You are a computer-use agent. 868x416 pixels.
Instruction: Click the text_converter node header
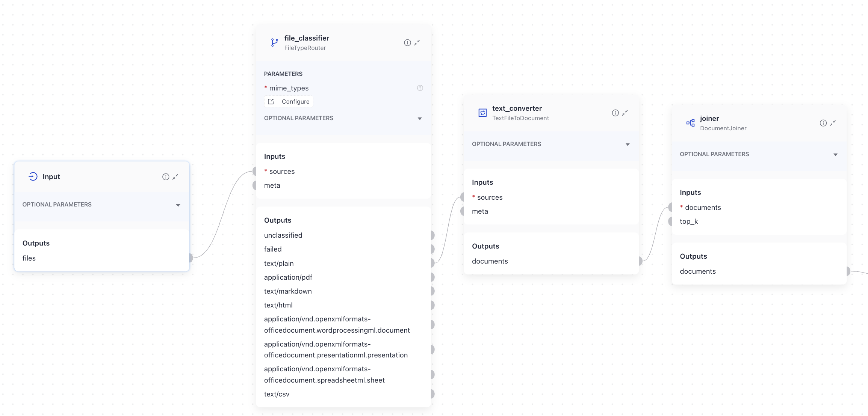pos(517,109)
